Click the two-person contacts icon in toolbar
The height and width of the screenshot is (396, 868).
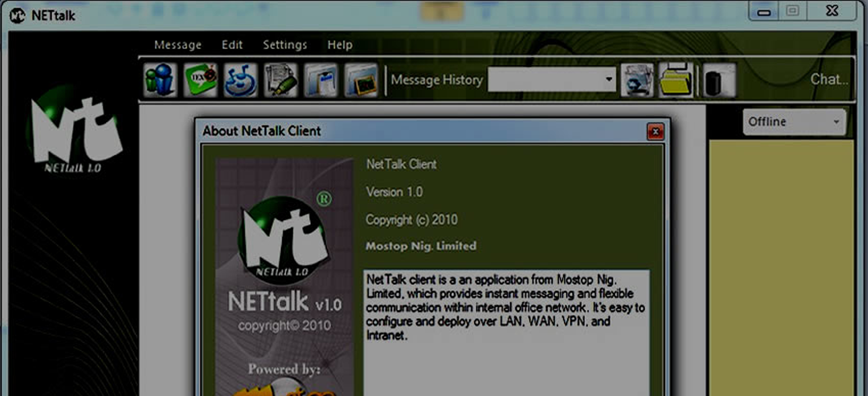pyautogui.click(x=160, y=80)
